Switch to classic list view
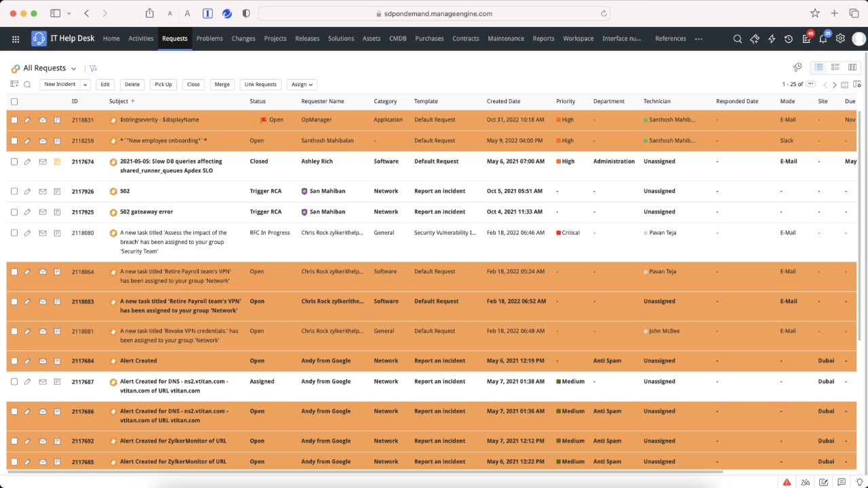Screen dimensions: 868x488 [x=819, y=67]
